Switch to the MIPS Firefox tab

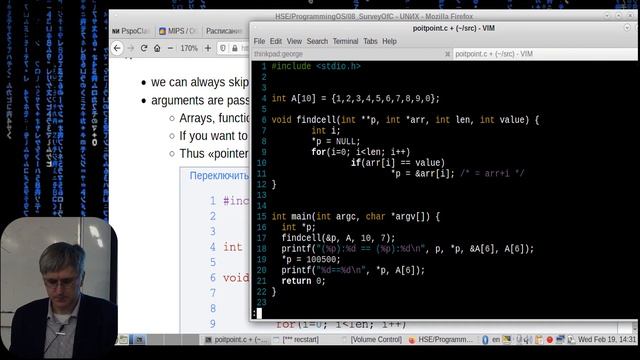click(178, 31)
